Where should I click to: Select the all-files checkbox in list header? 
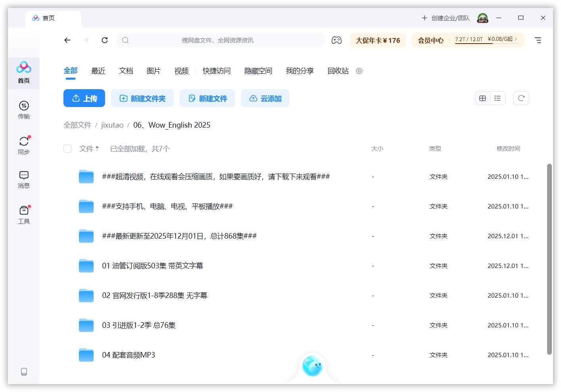(x=67, y=149)
